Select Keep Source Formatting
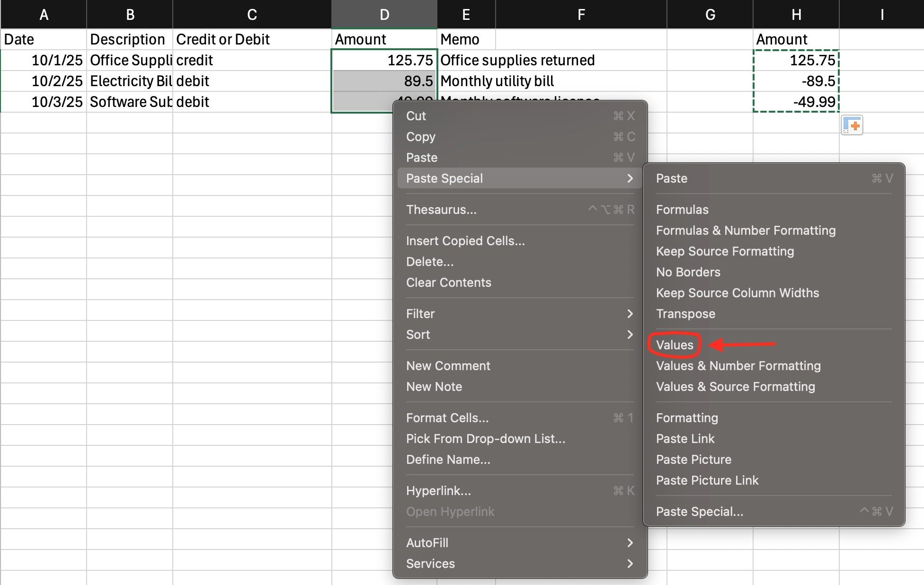 point(774,251)
